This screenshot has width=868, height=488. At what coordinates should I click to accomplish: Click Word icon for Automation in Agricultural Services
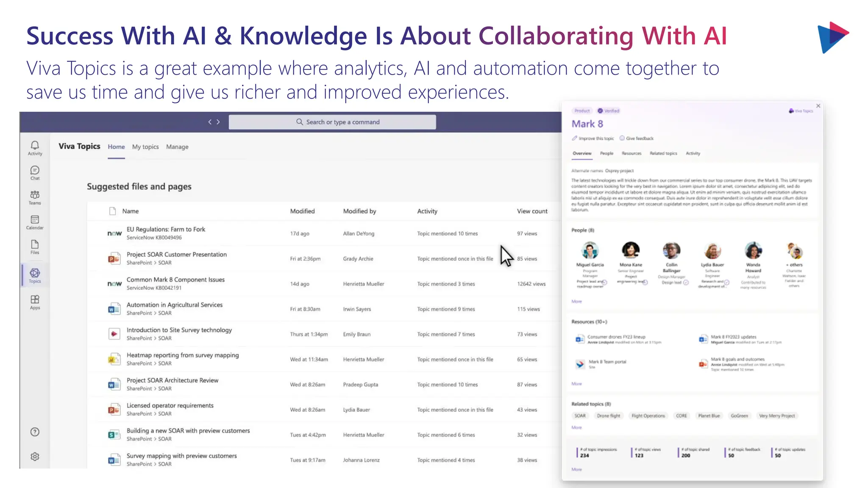[x=114, y=309]
